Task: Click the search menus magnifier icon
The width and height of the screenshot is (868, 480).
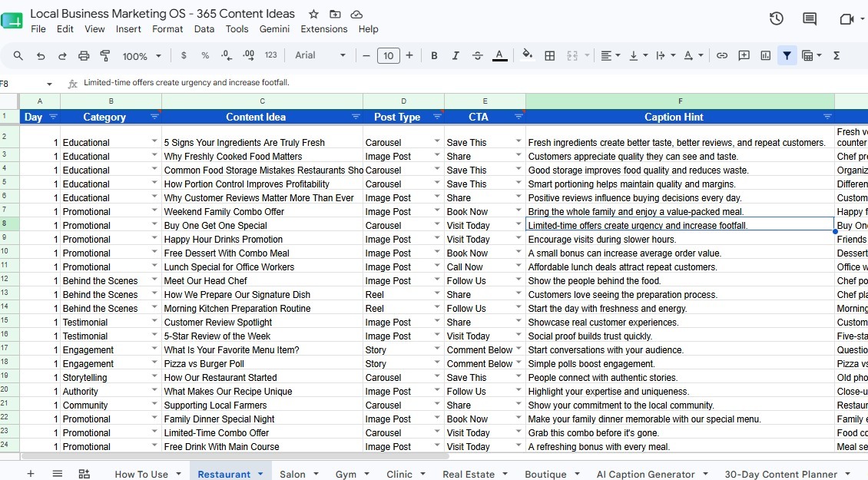Action: click(18, 55)
